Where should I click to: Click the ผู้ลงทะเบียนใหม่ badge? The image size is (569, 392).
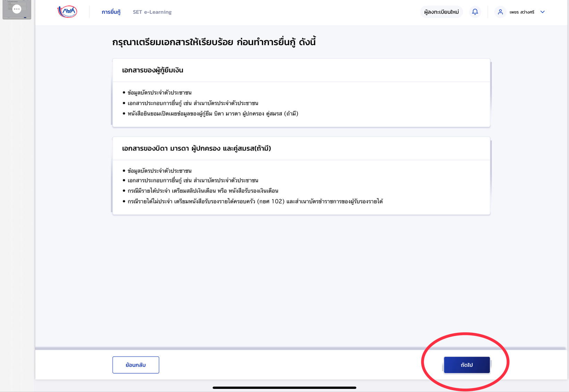click(x=441, y=12)
